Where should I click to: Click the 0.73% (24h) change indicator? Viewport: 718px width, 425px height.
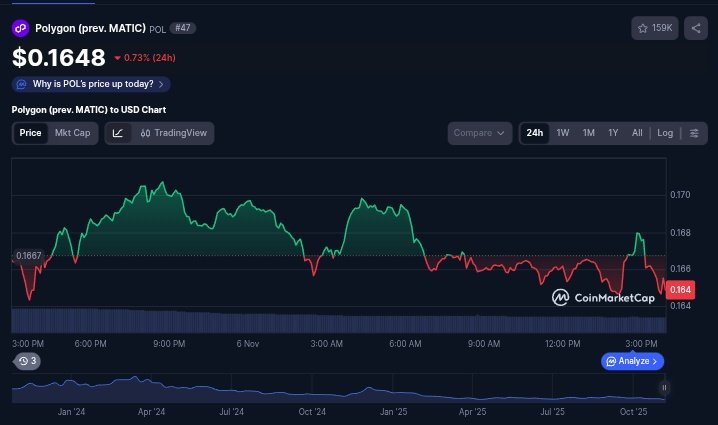145,58
